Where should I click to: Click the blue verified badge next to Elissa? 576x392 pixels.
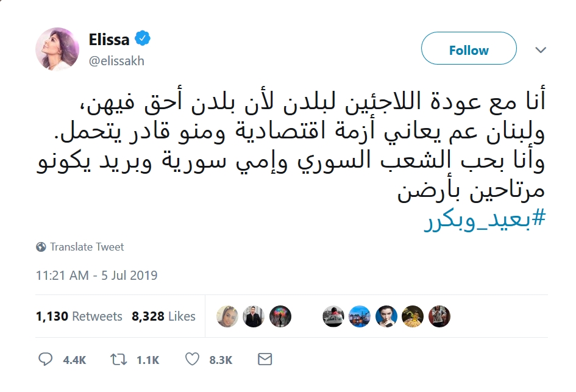pos(143,40)
